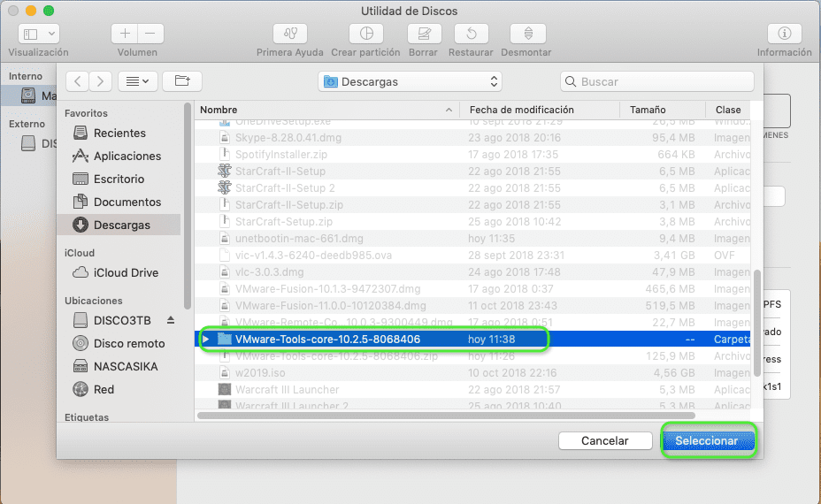Click the StarCraft-II-Setup.zip file
This screenshot has height=504, width=821.
coord(289,204)
